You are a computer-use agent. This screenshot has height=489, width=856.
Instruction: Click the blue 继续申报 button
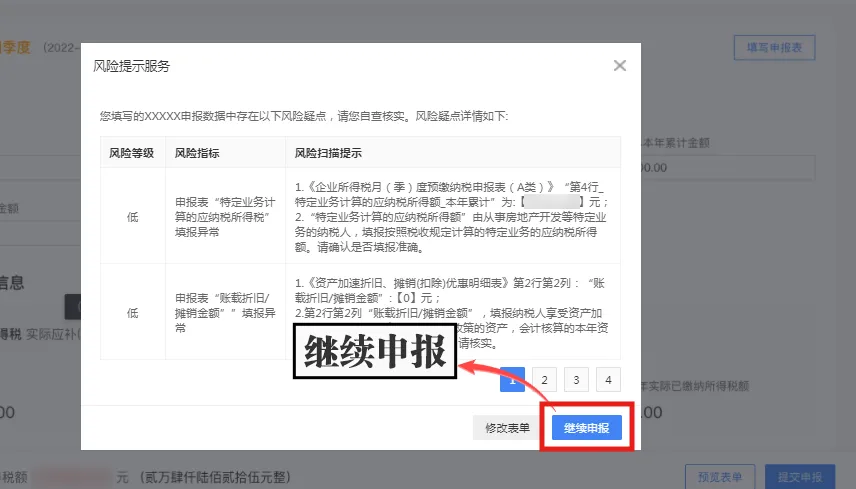click(x=586, y=428)
